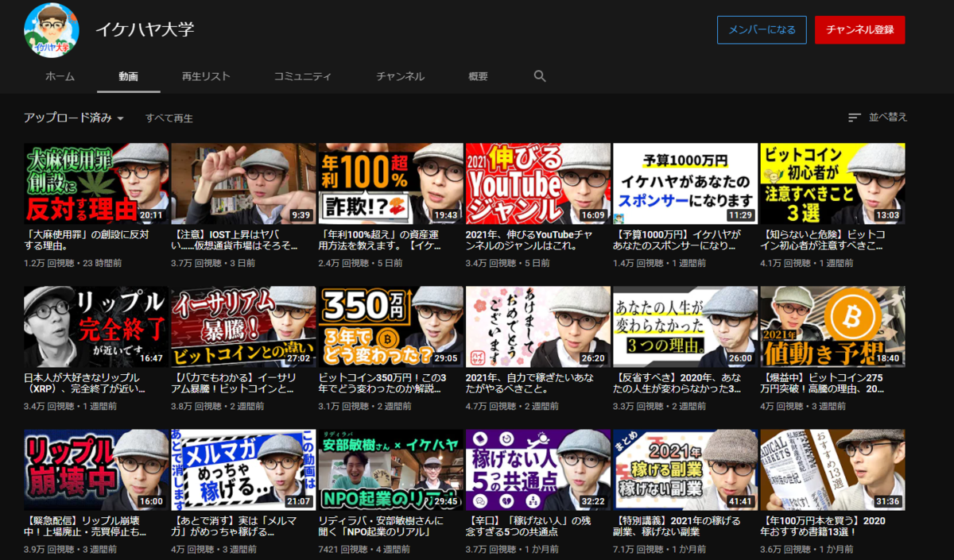The width and height of the screenshot is (954, 560).
Task: Click the イケハヤ大学 channel name
Action: coord(145,30)
